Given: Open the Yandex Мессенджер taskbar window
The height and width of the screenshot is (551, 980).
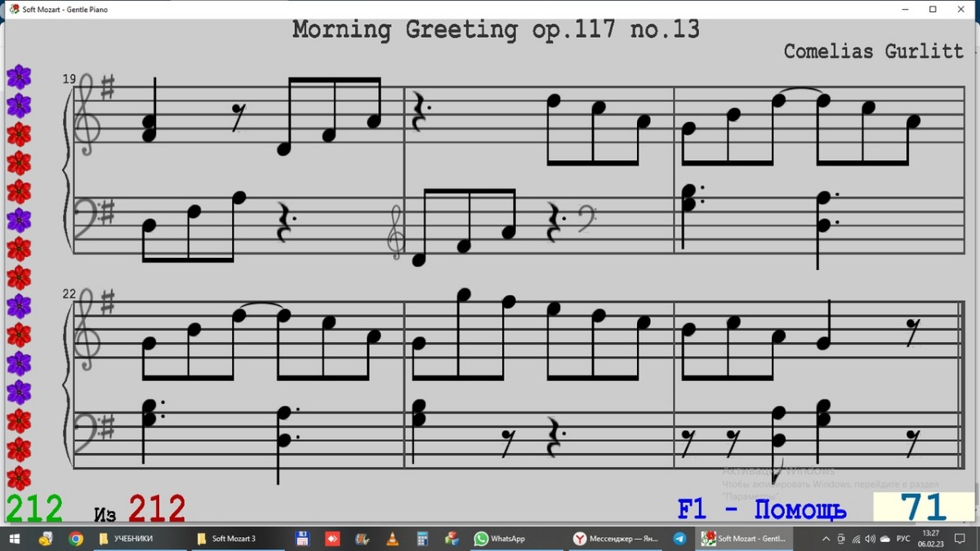Looking at the screenshot, I should click(x=617, y=539).
